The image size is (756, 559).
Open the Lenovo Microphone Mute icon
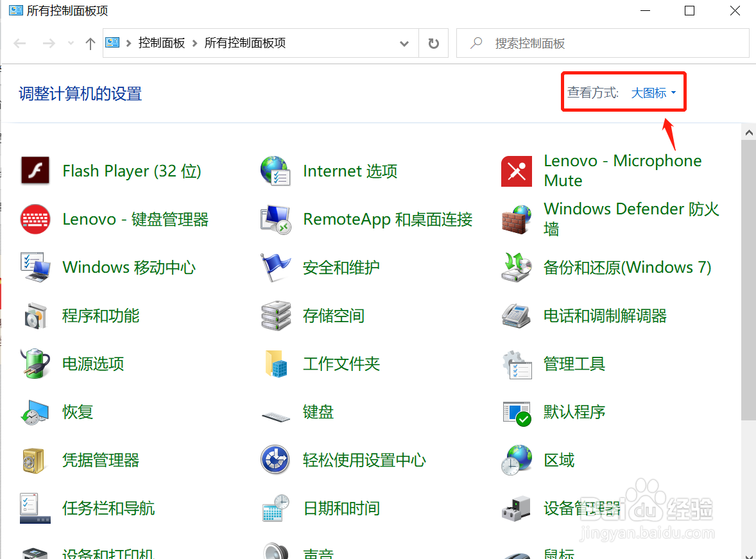point(517,171)
